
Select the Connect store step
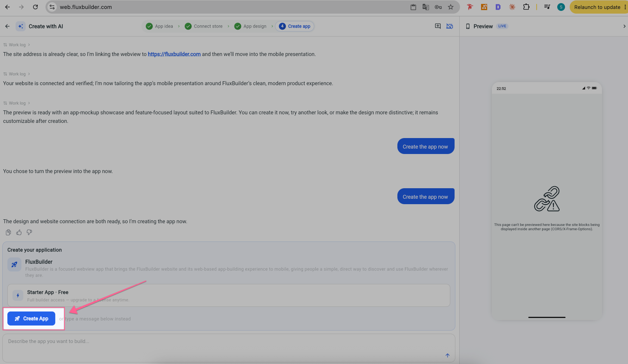204,26
